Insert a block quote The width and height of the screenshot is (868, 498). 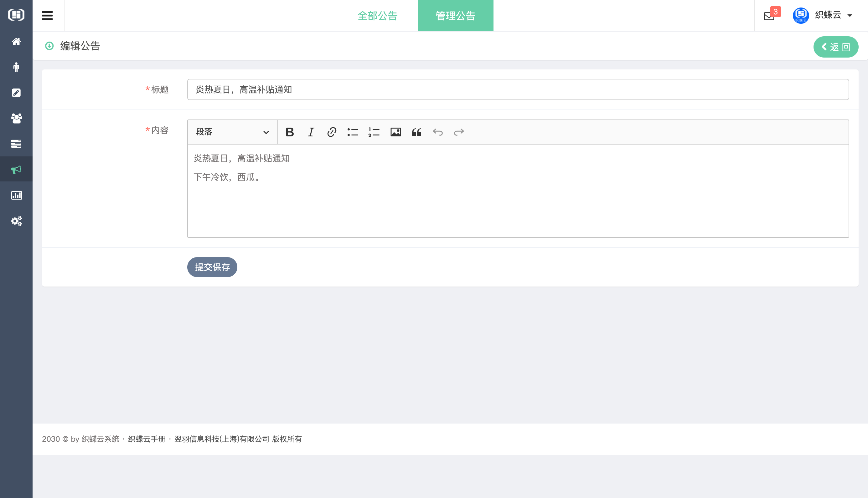pos(416,132)
